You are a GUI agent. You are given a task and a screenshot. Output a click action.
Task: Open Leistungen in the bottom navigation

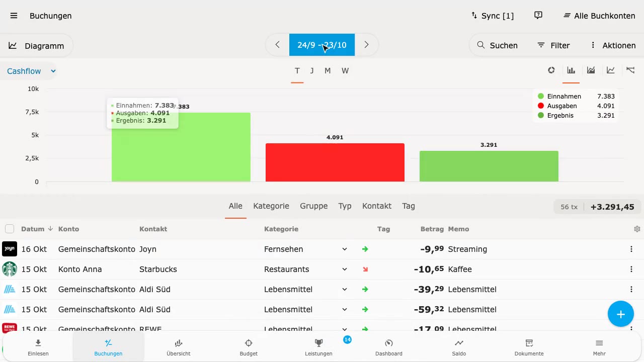[318, 347]
